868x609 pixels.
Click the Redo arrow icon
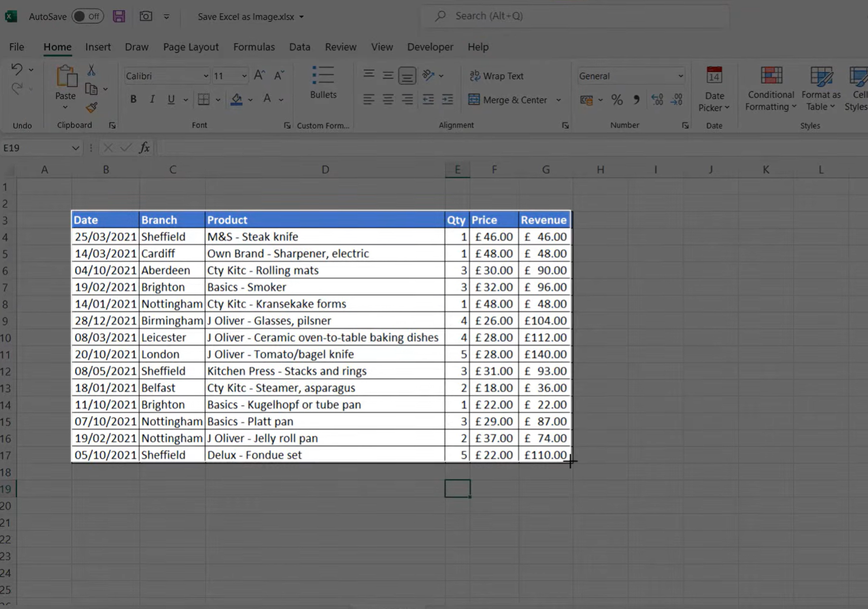click(17, 88)
